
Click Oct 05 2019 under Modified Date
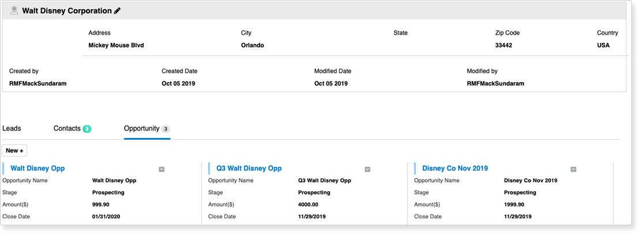pyautogui.click(x=331, y=83)
